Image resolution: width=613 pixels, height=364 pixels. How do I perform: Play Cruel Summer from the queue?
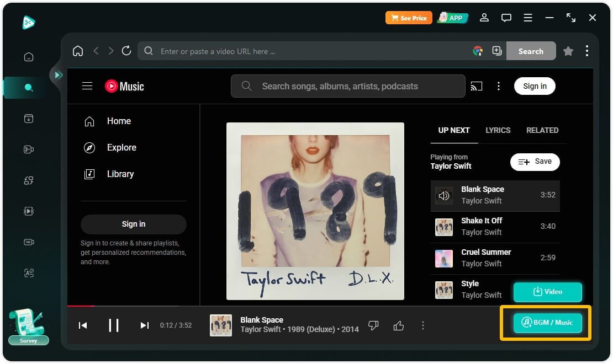[495, 258]
